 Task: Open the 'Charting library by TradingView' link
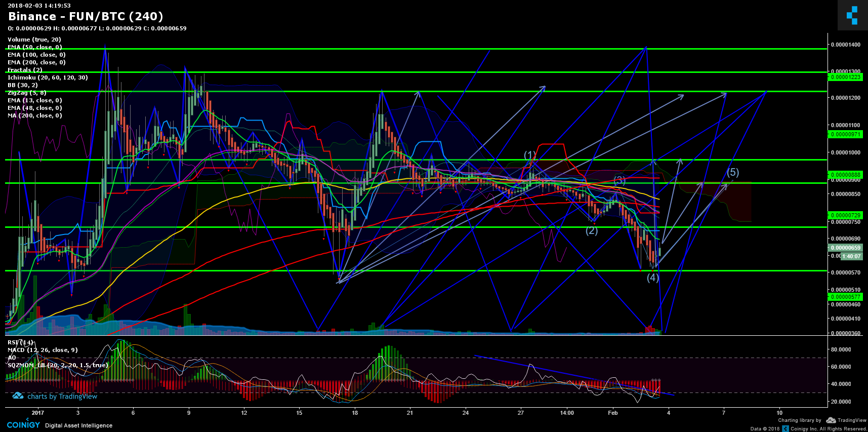(822, 420)
